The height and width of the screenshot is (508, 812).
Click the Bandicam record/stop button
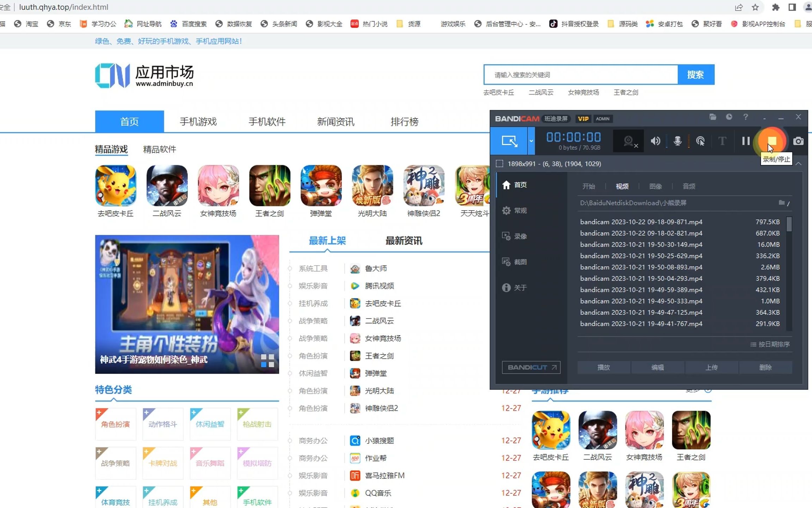pos(772,141)
